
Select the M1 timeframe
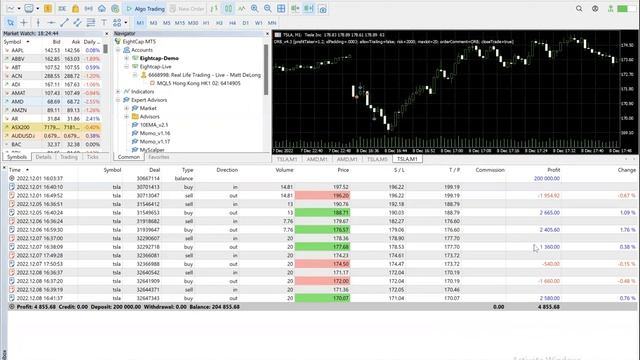[140, 23]
